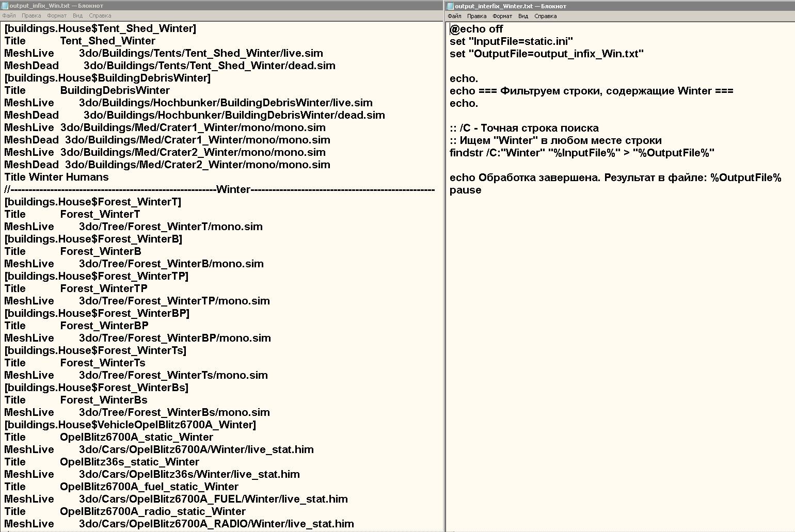Click the MeshLive Tent_Shed_Winter/live.sim line
795x532 pixels.
point(164,53)
